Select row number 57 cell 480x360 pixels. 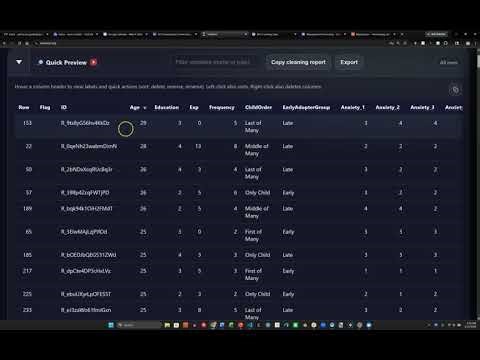(29, 193)
